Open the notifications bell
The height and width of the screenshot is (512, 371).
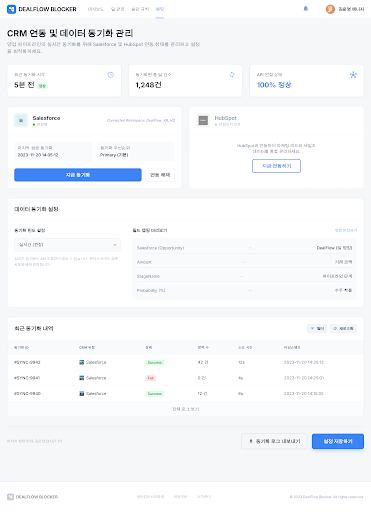(x=306, y=9)
